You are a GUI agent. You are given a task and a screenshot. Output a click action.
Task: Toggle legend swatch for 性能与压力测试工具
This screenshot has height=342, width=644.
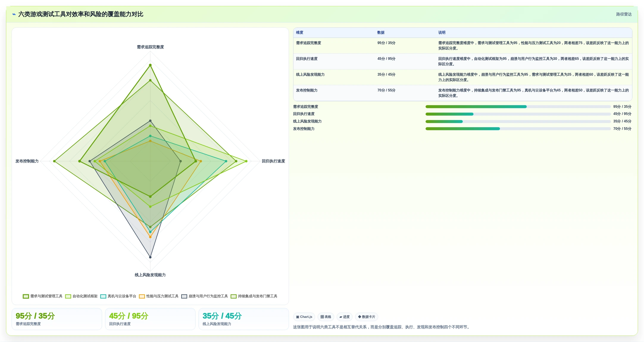[142, 296]
